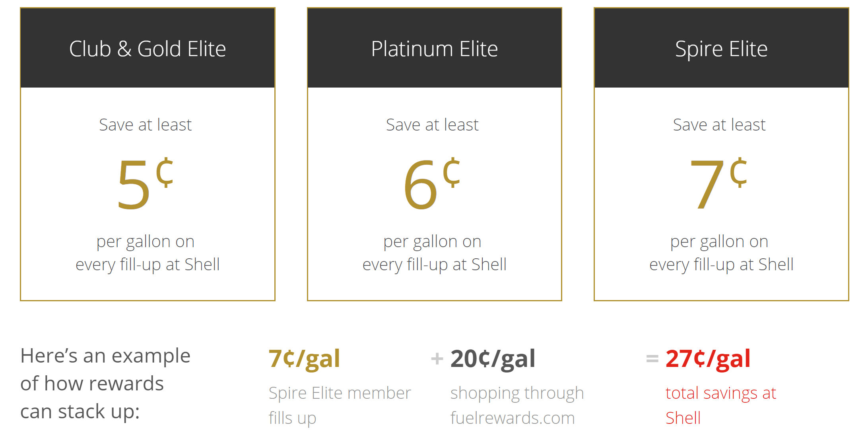Click the dark gray 20¢/gal amount
The height and width of the screenshot is (431, 868).
[x=493, y=359]
